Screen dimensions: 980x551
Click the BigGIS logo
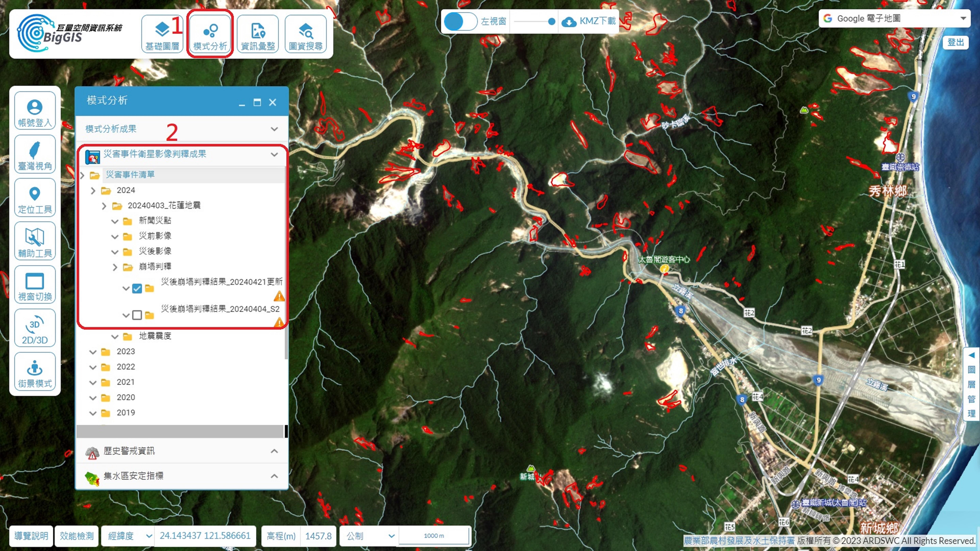click(x=70, y=33)
